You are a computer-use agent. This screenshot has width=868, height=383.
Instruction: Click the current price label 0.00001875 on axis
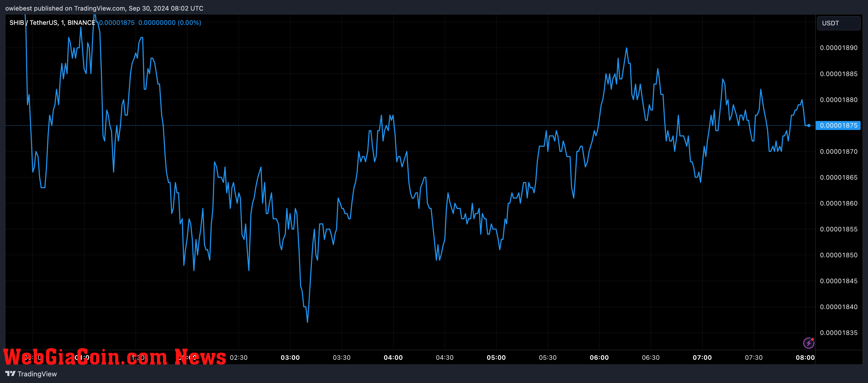point(838,125)
